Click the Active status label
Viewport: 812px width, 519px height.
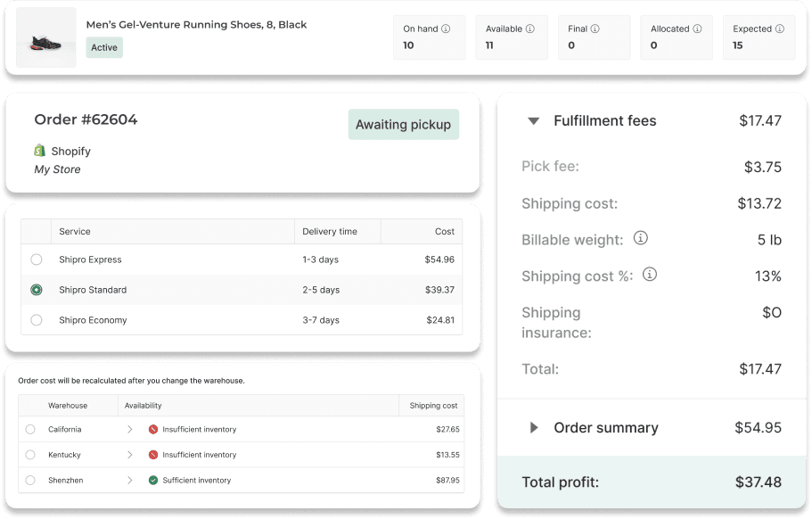click(x=104, y=47)
